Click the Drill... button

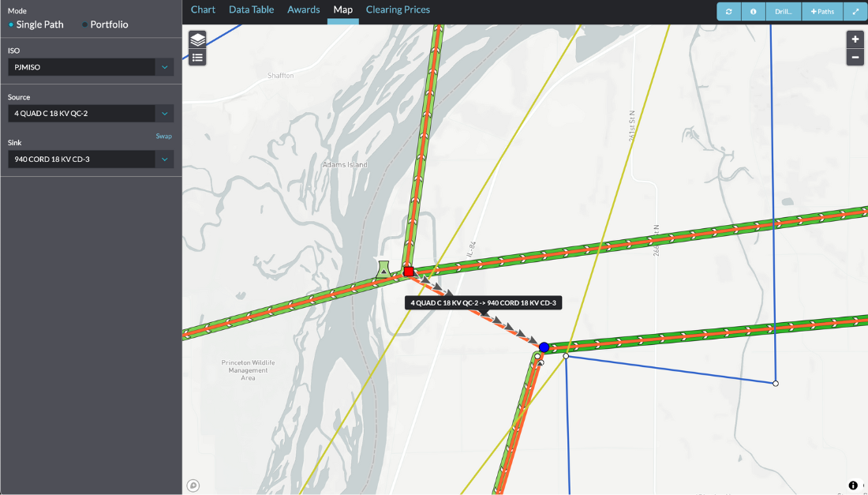click(x=783, y=12)
